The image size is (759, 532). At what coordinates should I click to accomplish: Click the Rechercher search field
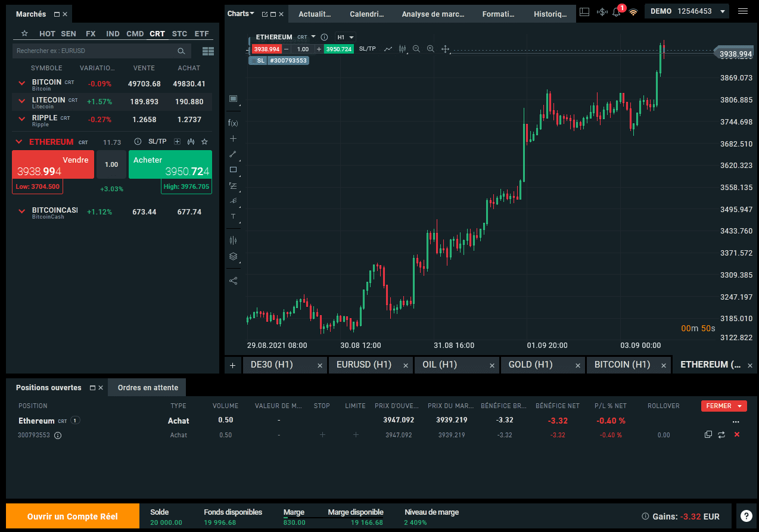point(102,51)
